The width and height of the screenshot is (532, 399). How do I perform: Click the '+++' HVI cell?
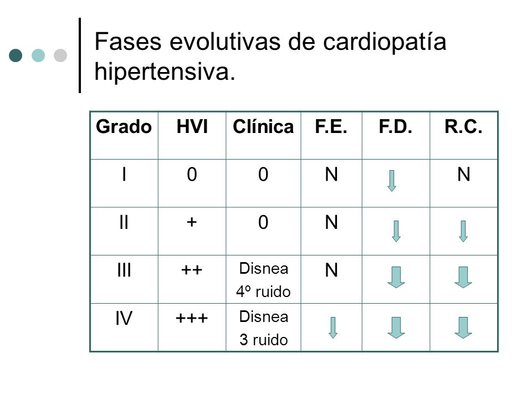[192, 328]
